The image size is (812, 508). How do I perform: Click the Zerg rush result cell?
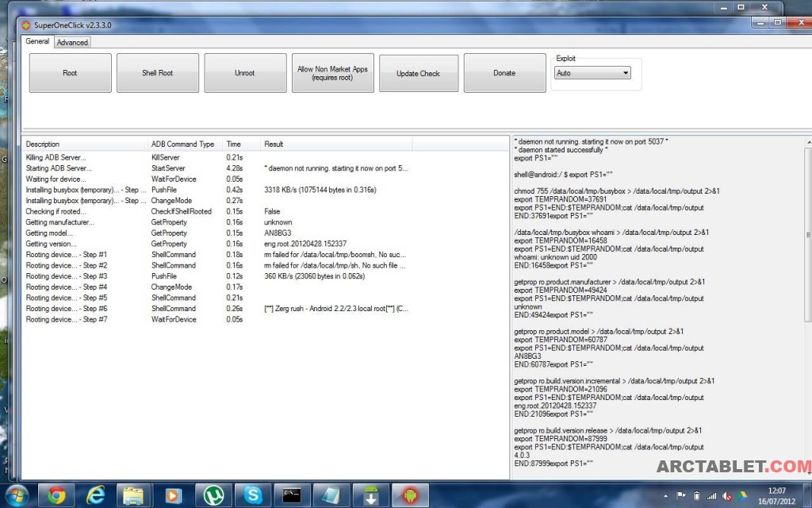336,309
